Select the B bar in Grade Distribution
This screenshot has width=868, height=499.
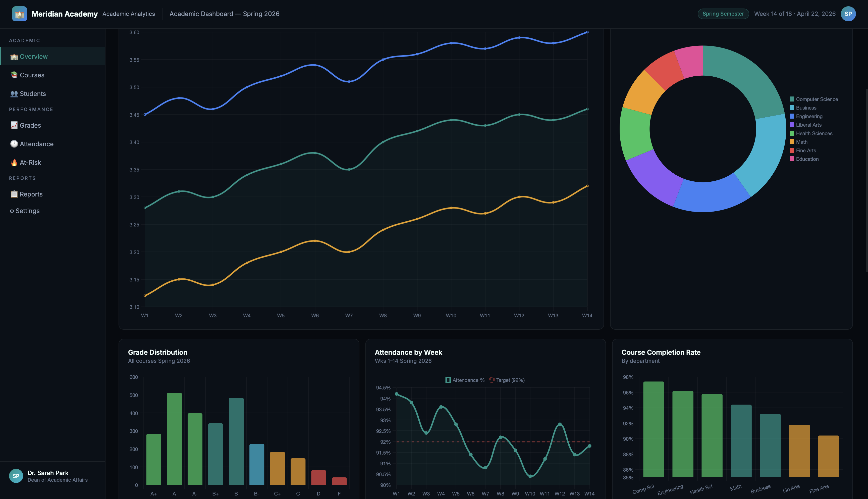236,441
